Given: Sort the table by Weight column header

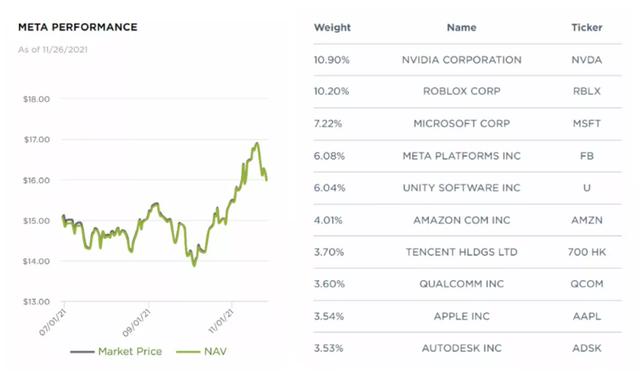Looking at the screenshot, I should [332, 27].
